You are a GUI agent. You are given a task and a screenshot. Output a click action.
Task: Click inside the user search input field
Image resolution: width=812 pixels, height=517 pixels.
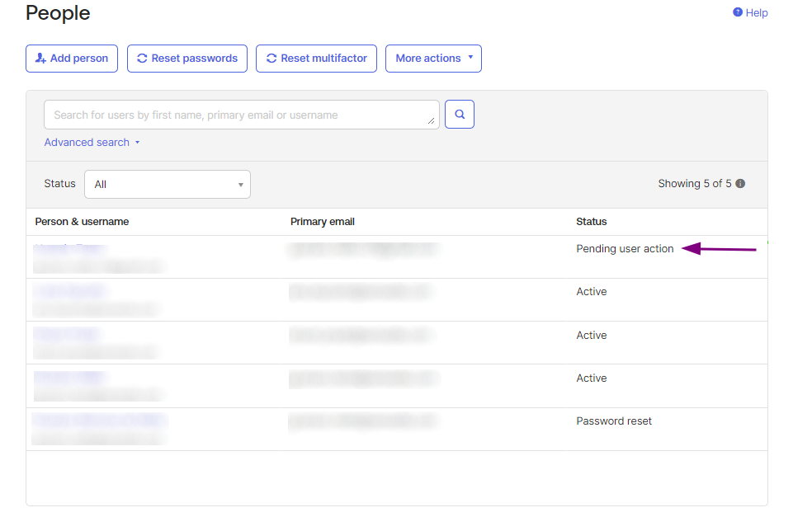(239, 114)
